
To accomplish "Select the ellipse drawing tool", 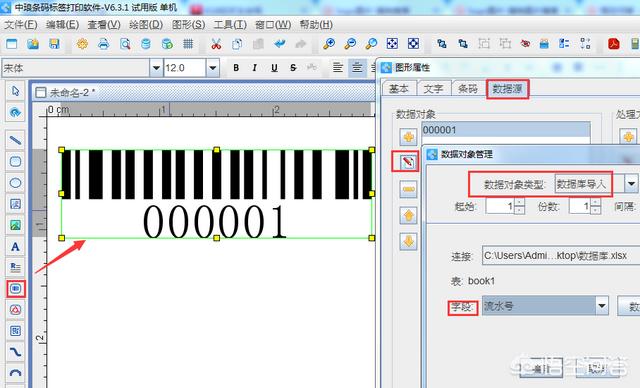I will pyautogui.click(x=16, y=183).
